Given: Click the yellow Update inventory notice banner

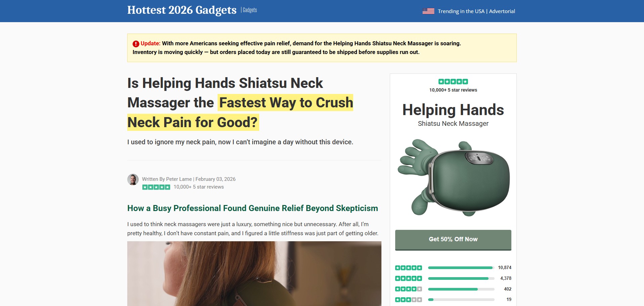Looking at the screenshot, I should pyautogui.click(x=322, y=48).
